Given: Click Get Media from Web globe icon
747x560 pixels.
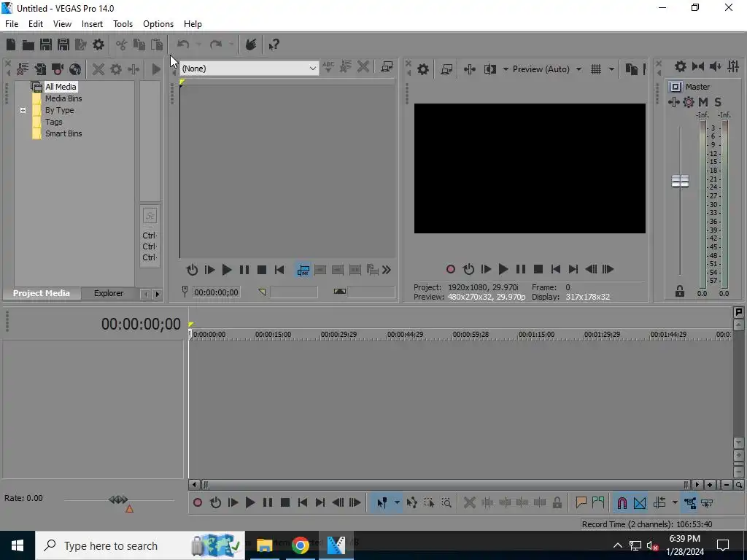Looking at the screenshot, I should click(75, 69).
